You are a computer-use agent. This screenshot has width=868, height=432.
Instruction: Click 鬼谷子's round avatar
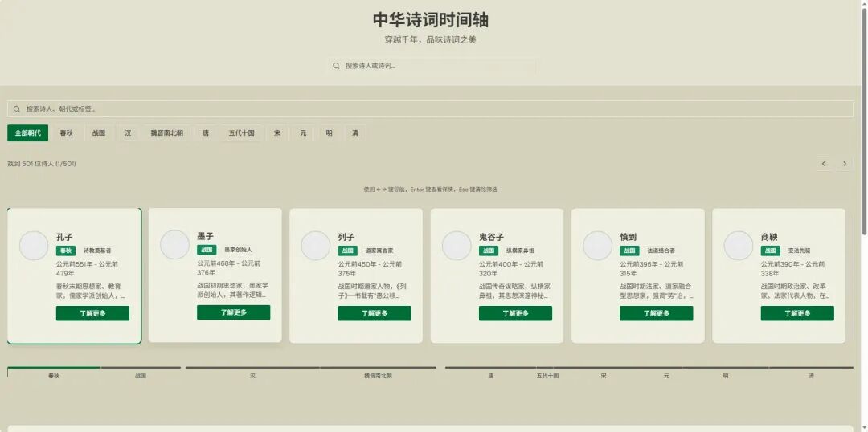tap(457, 246)
